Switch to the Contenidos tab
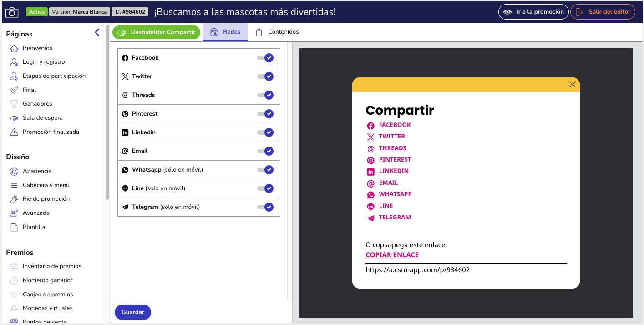 click(277, 32)
